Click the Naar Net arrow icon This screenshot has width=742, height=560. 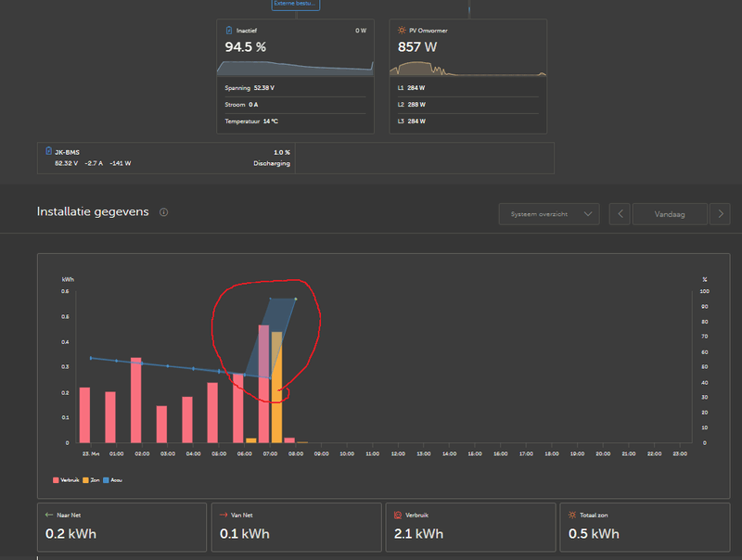pyautogui.click(x=49, y=515)
